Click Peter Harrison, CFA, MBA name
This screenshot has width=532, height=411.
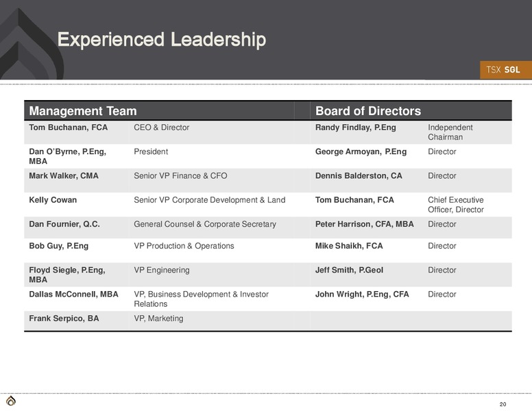(x=365, y=224)
